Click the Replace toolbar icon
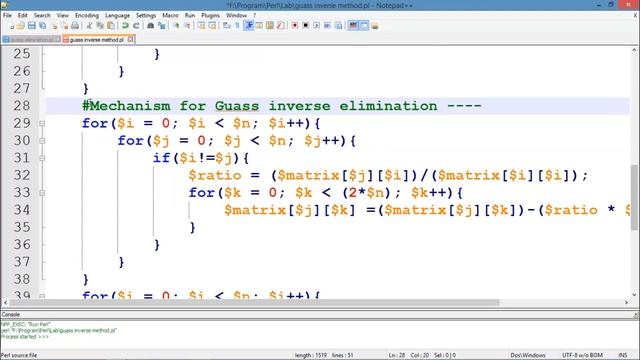640x360 pixels. (162, 26)
